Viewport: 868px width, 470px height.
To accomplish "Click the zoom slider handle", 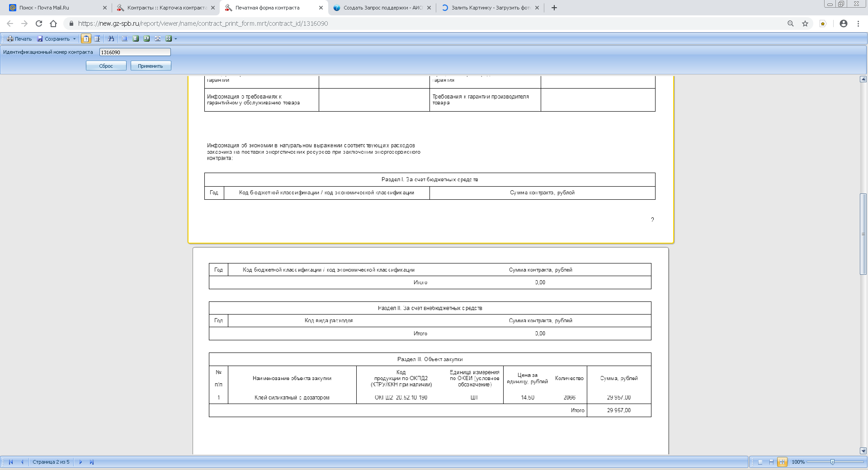I will (x=832, y=462).
